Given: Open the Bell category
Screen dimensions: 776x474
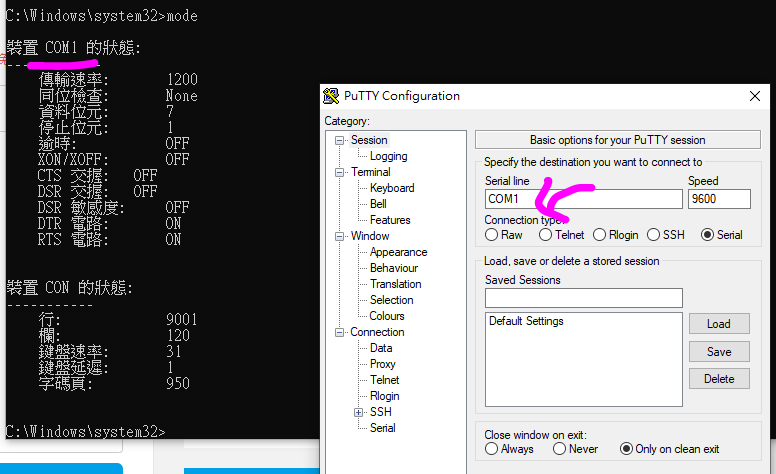Looking at the screenshot, I should pyautogui.click(x=378, y=204).
